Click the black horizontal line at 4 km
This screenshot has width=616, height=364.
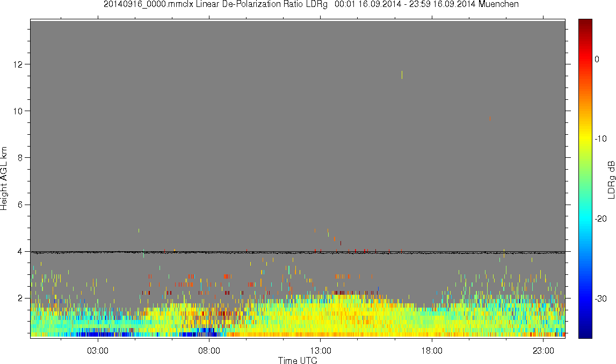click(298, 252)
